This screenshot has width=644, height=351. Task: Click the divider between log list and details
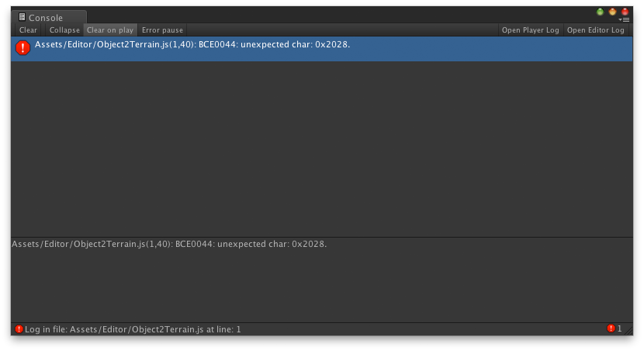[x=321, y=237]
